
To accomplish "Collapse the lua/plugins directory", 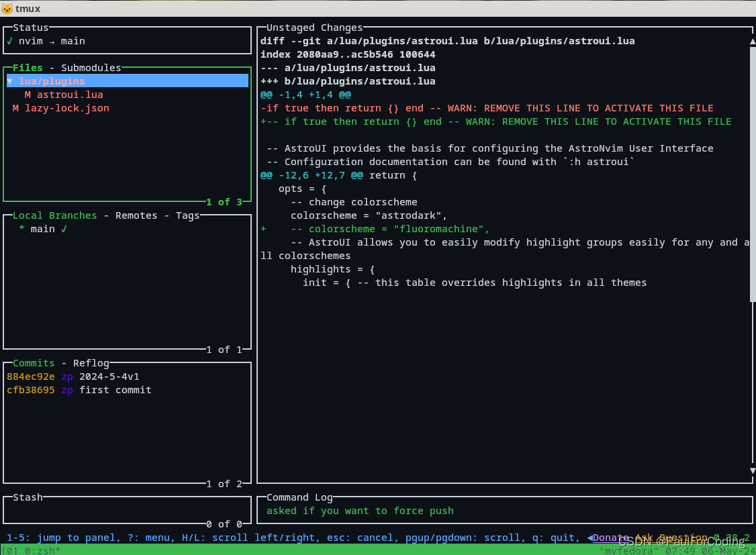I will 10,81.
